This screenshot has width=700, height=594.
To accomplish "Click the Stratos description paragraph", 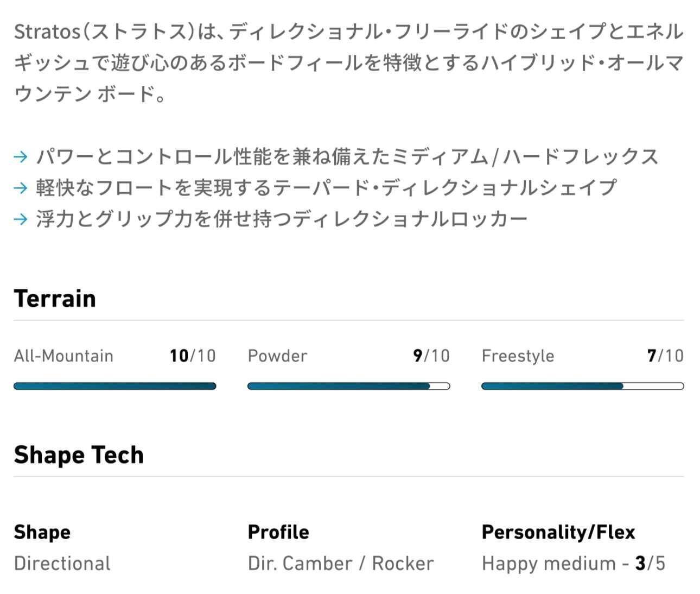I will 348,62.
